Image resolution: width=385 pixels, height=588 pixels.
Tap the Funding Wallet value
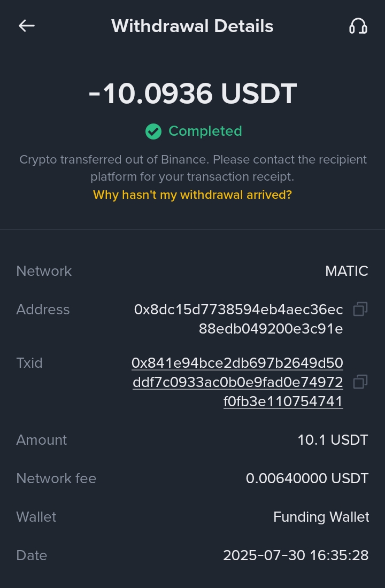pyautogui.click(x=321, y=517)
